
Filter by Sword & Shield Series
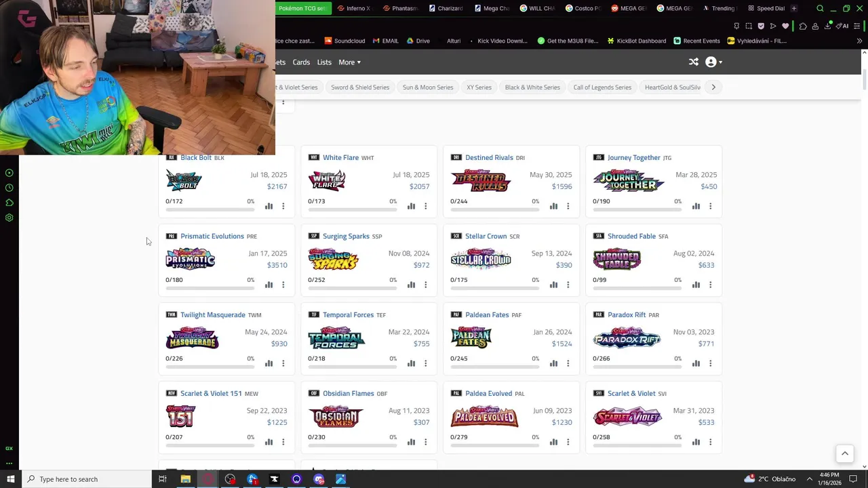coord(360,87)
